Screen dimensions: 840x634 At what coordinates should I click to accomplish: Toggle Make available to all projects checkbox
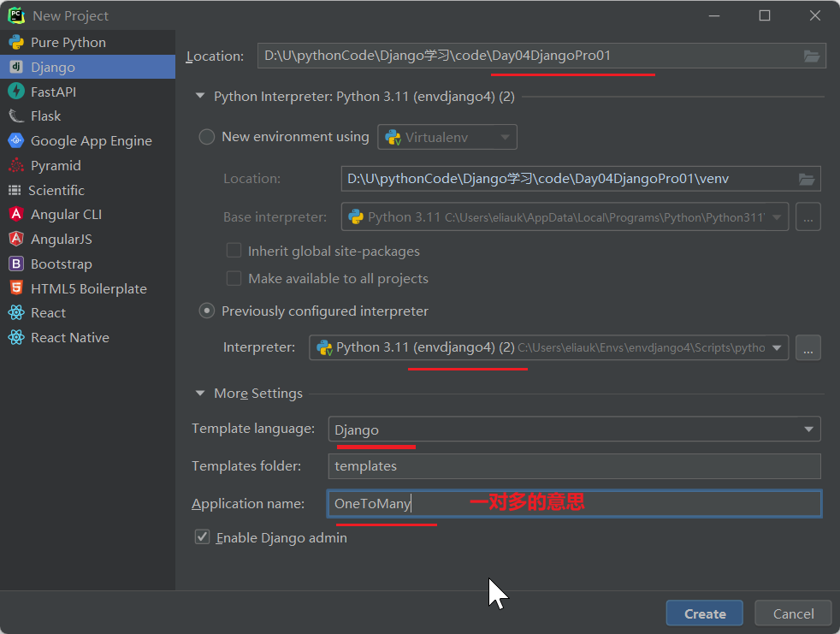(x=234, y=278)
